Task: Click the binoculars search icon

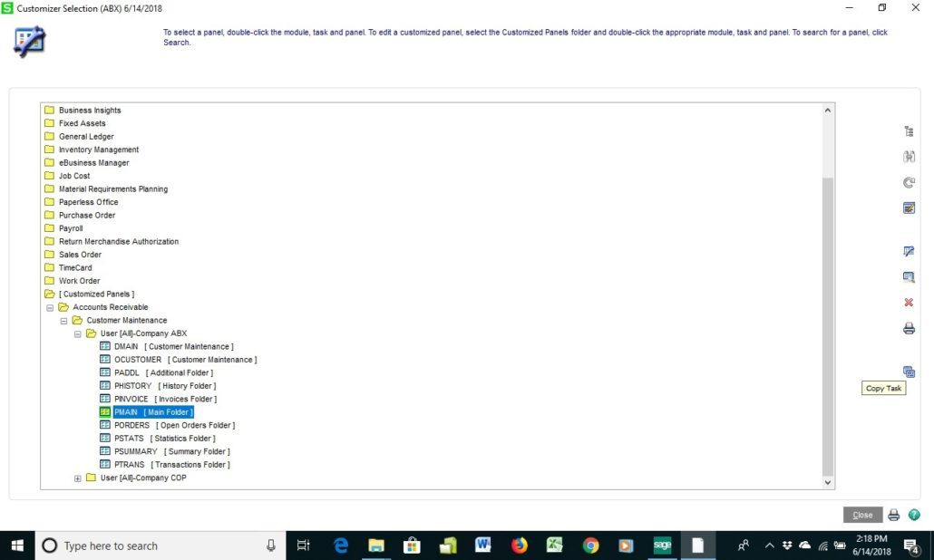Action: 909,157
